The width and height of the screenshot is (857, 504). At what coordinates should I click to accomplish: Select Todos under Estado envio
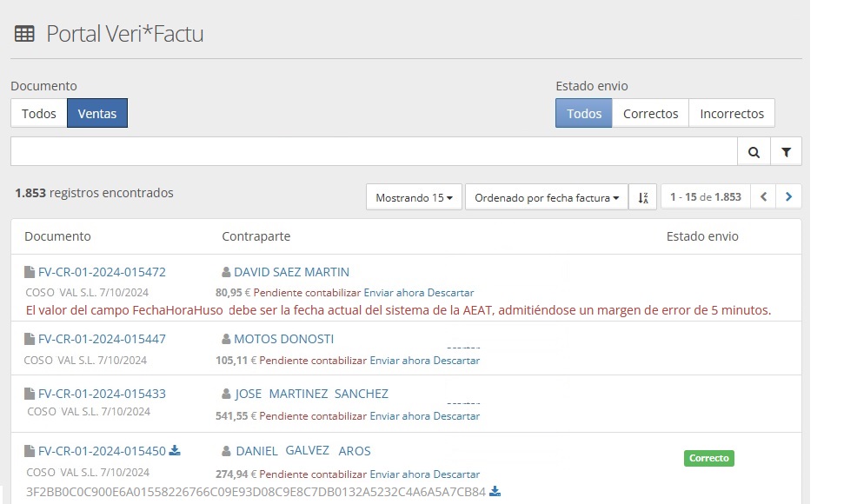(584, 114)
